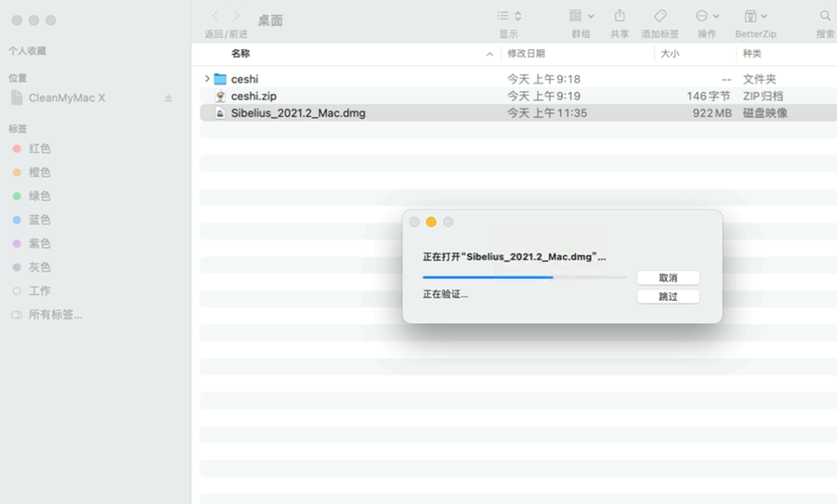The width and height of the screenshot is (837, 504).
Task: Open the BetterZip toolbar dropdown
Action: pyautogui.click(x=755, y=17)
